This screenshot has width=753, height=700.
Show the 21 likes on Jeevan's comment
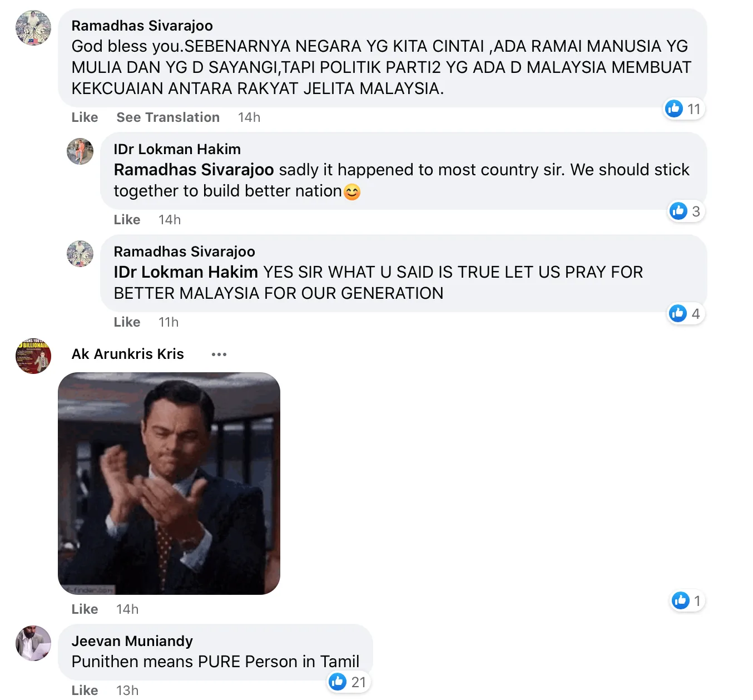point(348,682)
